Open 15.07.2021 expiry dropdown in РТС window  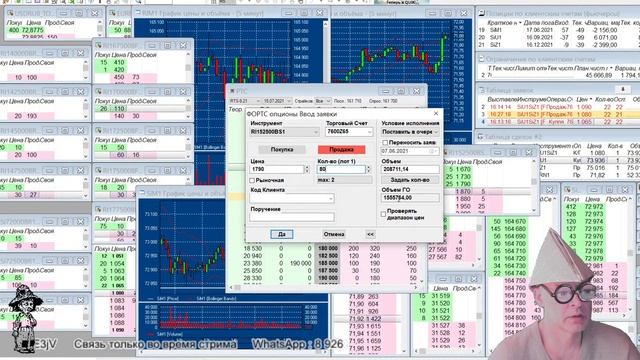[x=277, y=101]
